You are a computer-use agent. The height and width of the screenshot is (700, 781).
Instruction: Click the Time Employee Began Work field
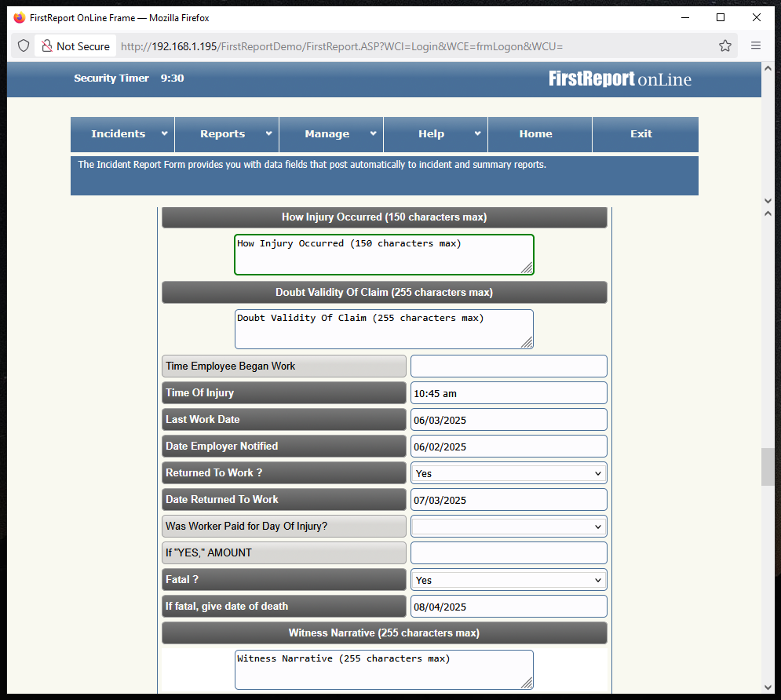[x=509, y=366]
